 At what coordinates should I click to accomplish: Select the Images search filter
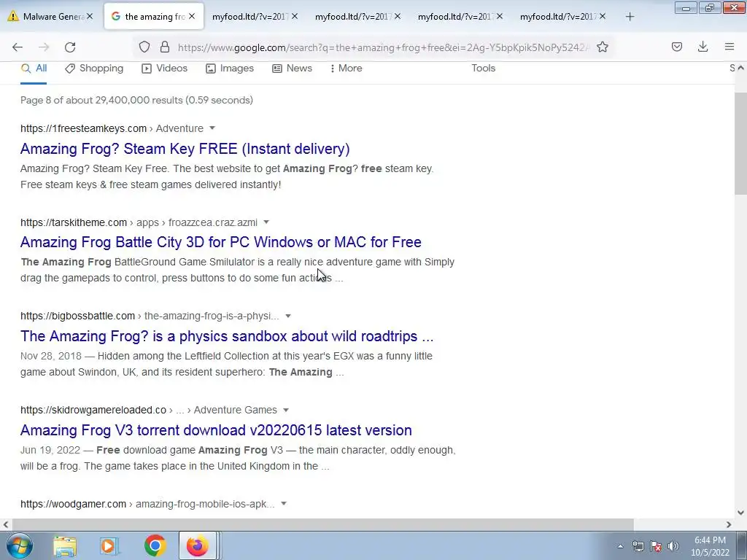point(230,68)
